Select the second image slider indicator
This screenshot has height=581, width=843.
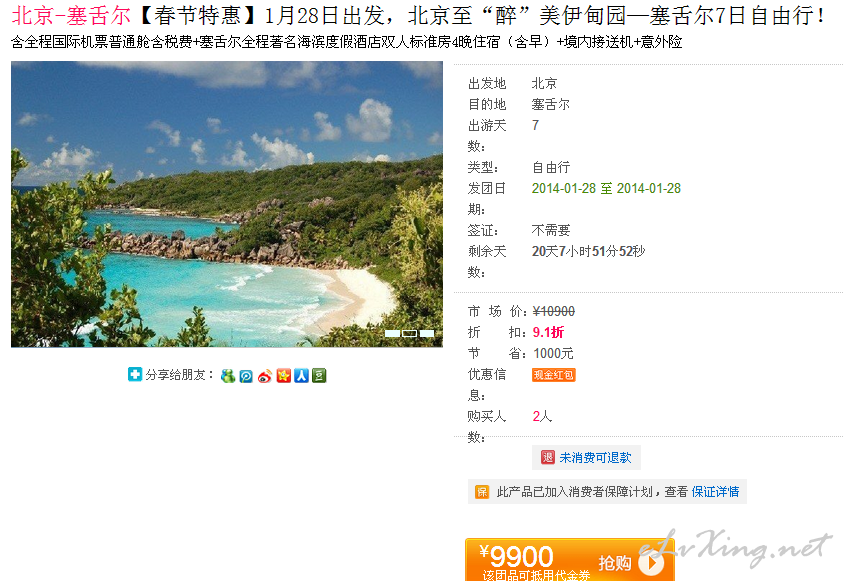pos(410,334)
